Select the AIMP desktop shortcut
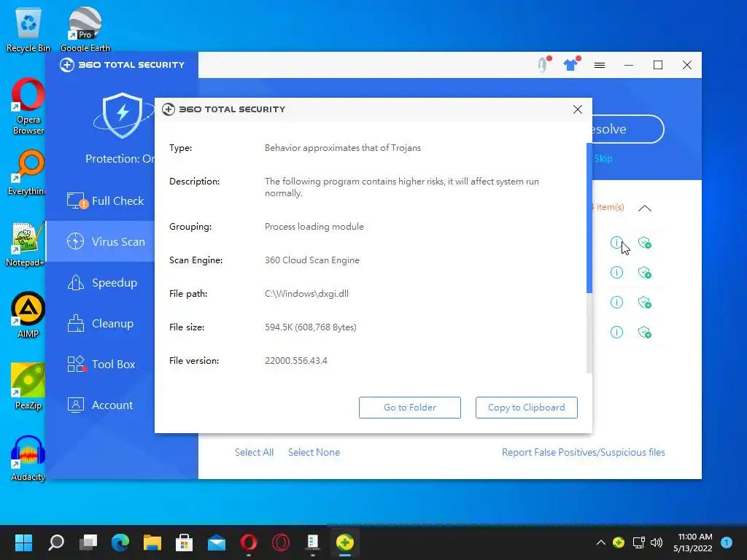747x560 pixels. pyautogui.click(x=28, y=315)
